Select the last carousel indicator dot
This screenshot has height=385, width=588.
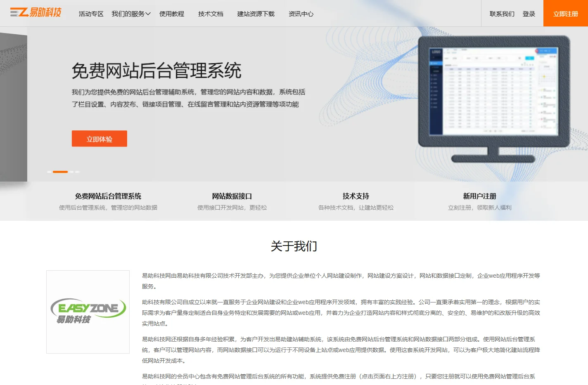tap(77, 172)
